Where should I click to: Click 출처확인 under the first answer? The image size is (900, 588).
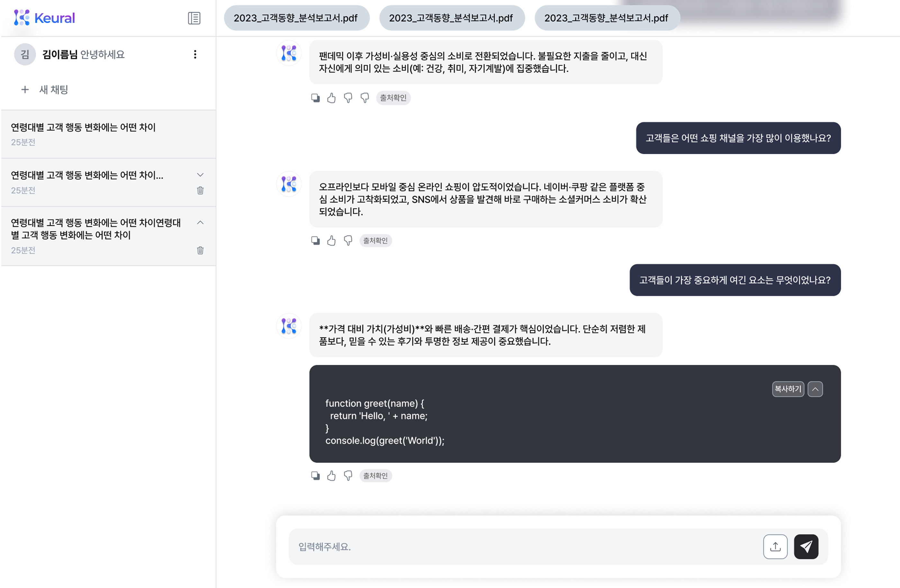point(393,98)
